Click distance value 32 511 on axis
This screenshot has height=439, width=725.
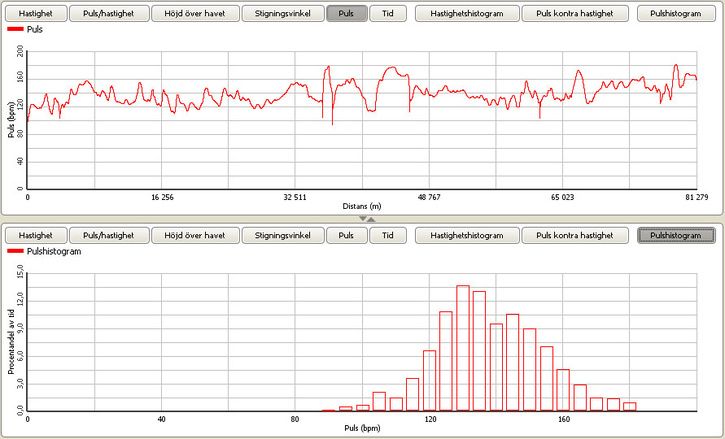pyautogui.click(x=295, y=198)
